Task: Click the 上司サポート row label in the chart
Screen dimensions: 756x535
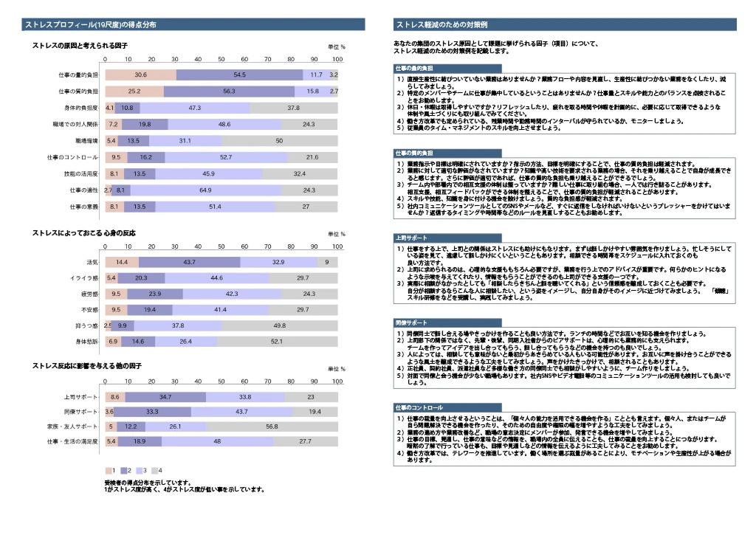Action: tap(81, 398)
